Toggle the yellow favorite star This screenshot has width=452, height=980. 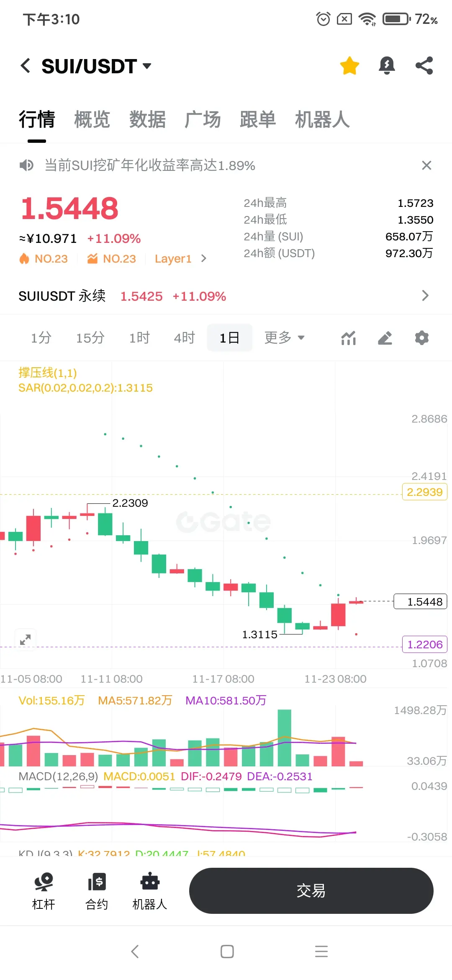(349, 66)
